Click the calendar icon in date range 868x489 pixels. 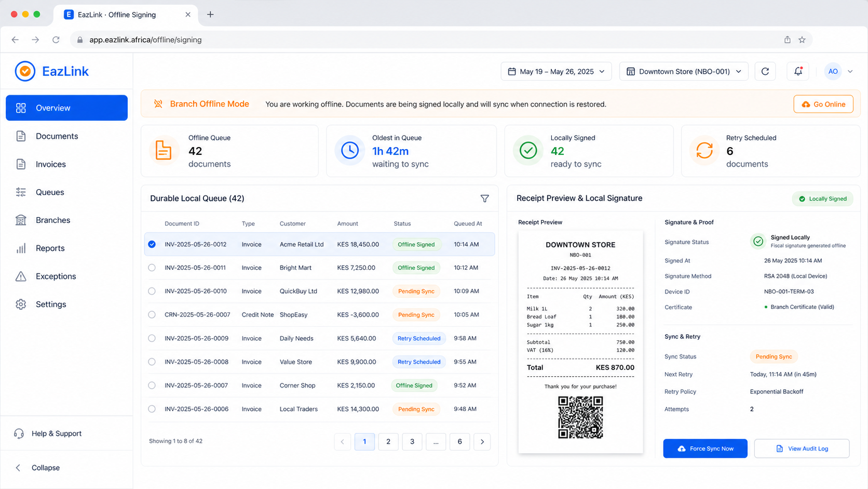click(512, 71)
